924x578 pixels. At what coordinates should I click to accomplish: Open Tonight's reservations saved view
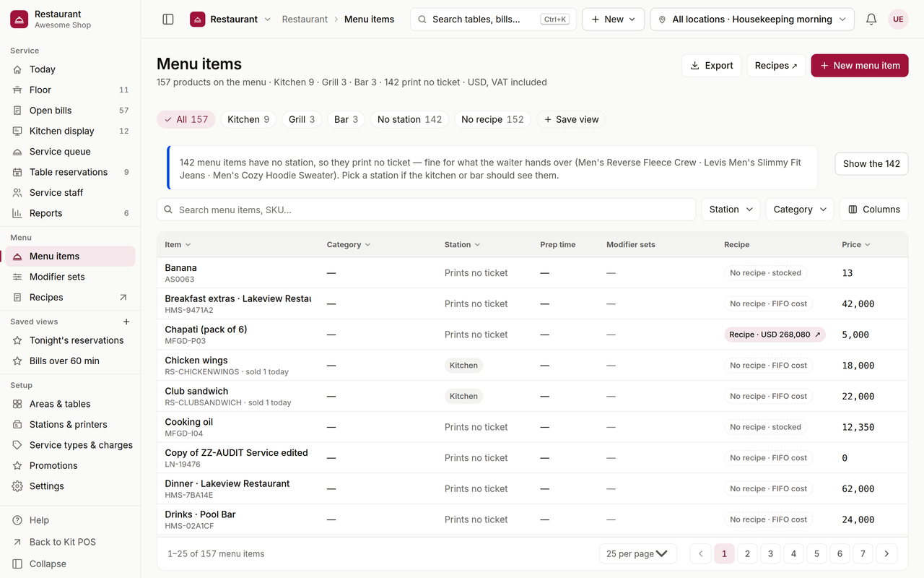pyautogui.click(x=70, y=340)
